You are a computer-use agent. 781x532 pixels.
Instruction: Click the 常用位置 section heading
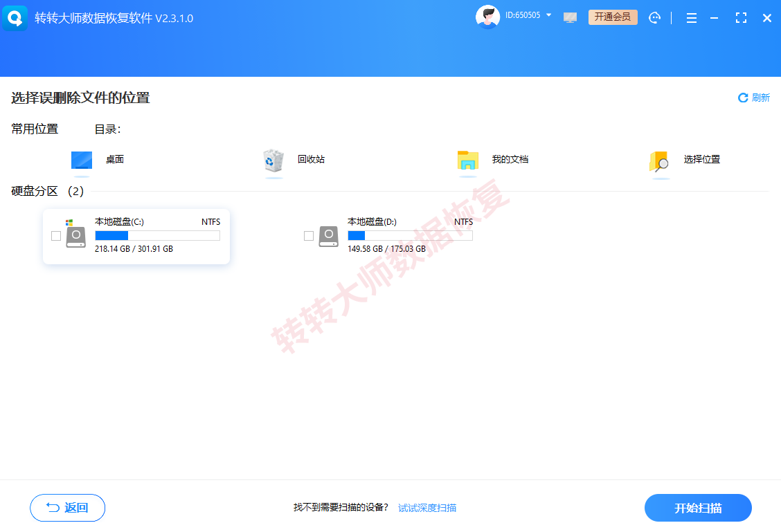[35, 129]
